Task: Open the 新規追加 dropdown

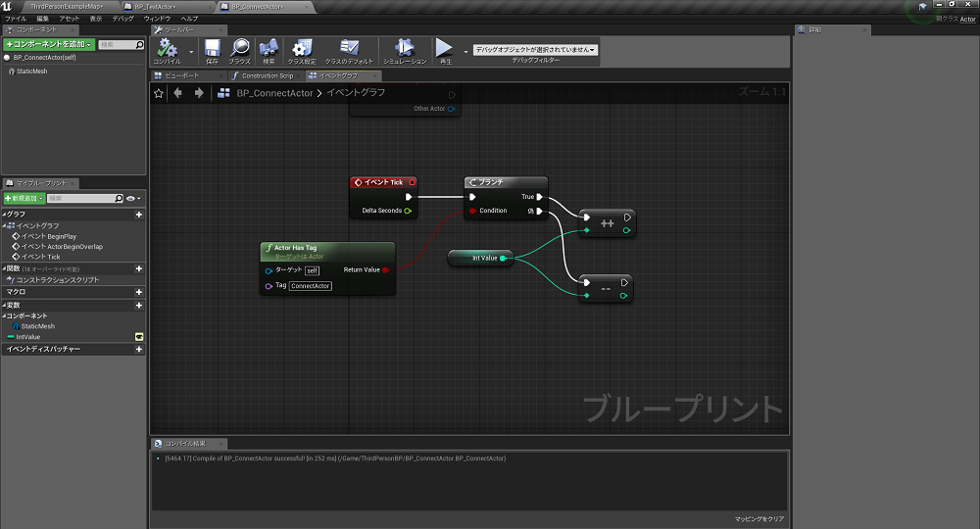Action: pos(24,198)
